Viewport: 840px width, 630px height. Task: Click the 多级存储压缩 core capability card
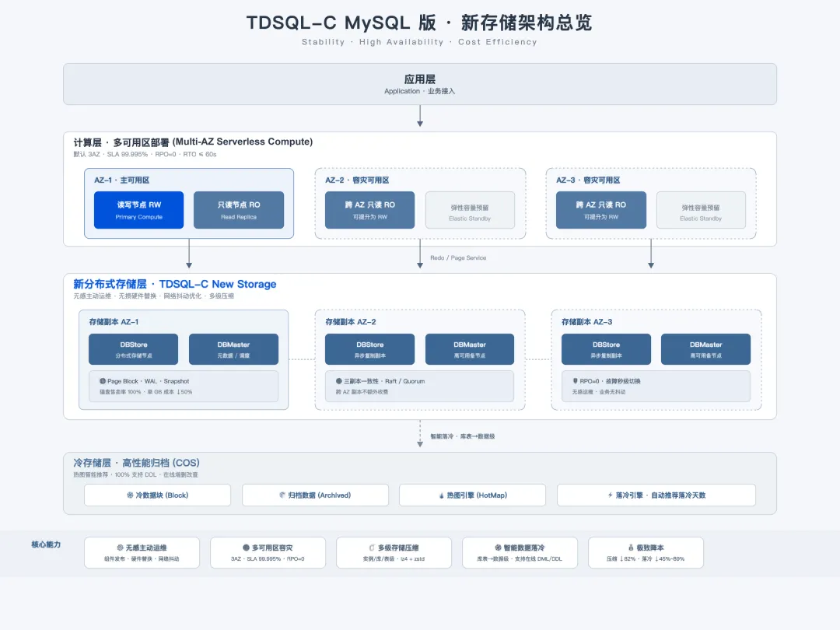point(394,552)
